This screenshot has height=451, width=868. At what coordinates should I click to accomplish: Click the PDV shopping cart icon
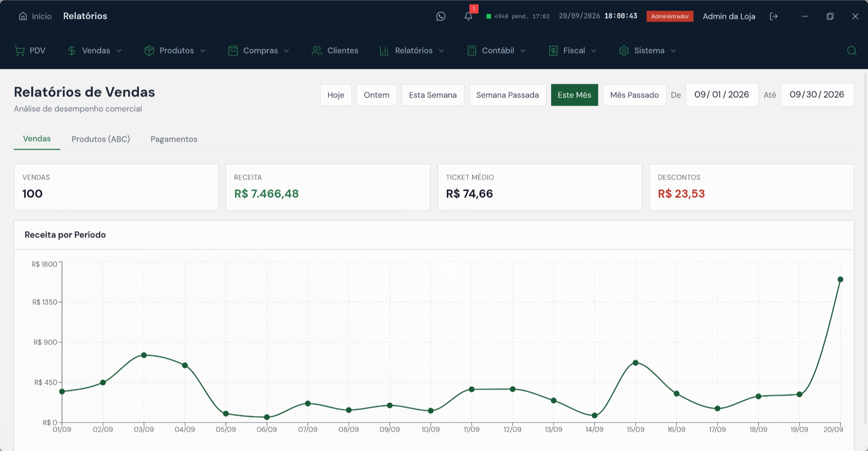pos(20,51)
